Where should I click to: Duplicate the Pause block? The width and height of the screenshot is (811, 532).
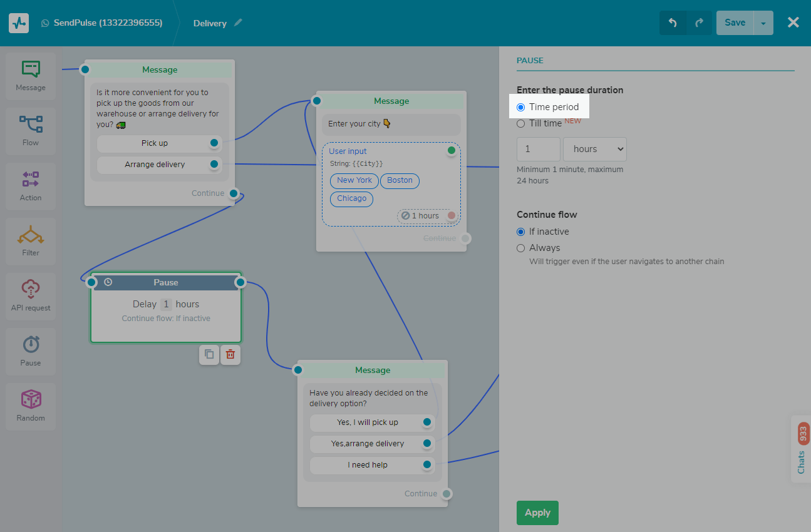pos(209,354)
